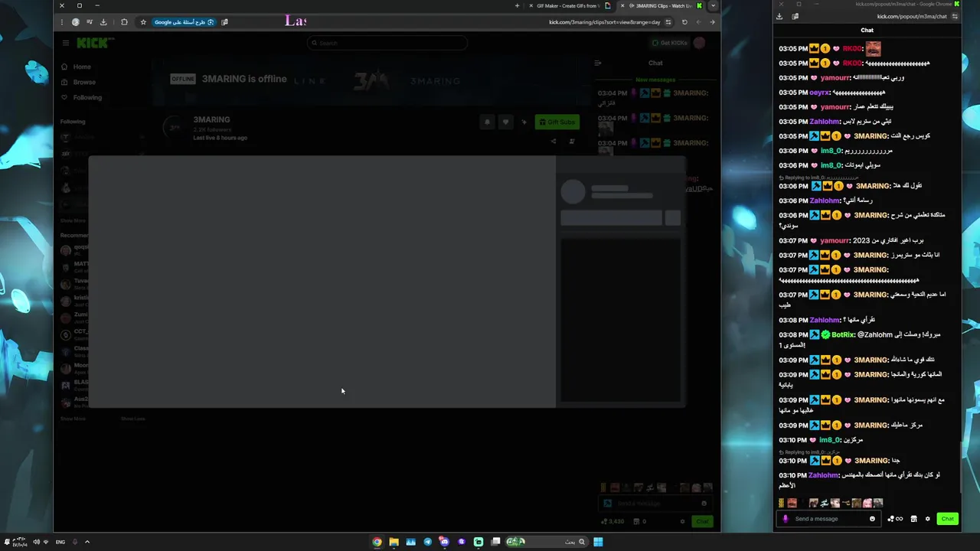This screenshot has width=980, height=551.
Task: Open dimmed chat settings gear on Kick page
Action: coord(682,521)
